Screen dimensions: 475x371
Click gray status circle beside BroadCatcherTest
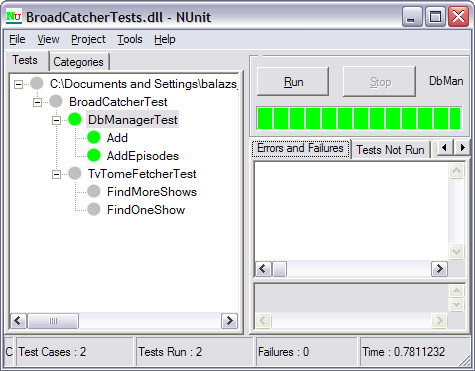tap(56, 101)
